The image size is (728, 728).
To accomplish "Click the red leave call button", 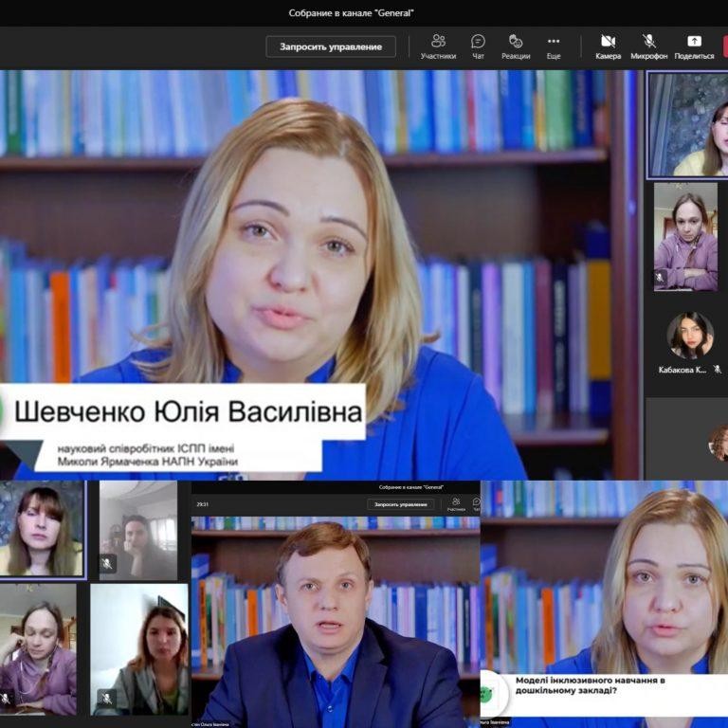I will pyautogui.click(x=724, y=45).
